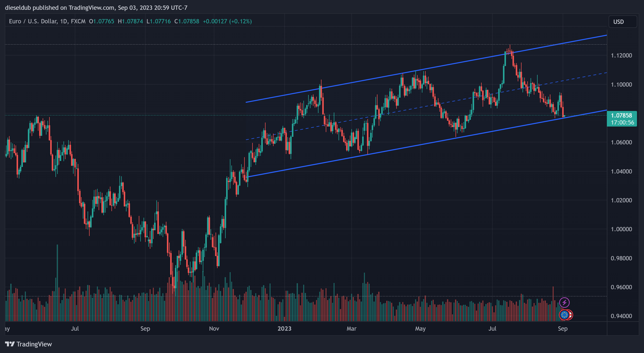Screen dimensions: 644x353
Task: Click the tall volume bar near June 2022
Action: click(57, 283)
